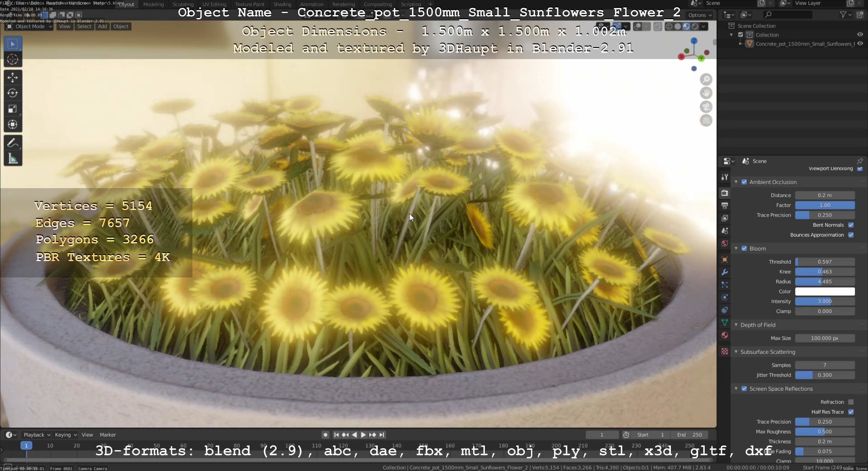Activate the Transform tool
868x471 pixels.
pos(13,125)
